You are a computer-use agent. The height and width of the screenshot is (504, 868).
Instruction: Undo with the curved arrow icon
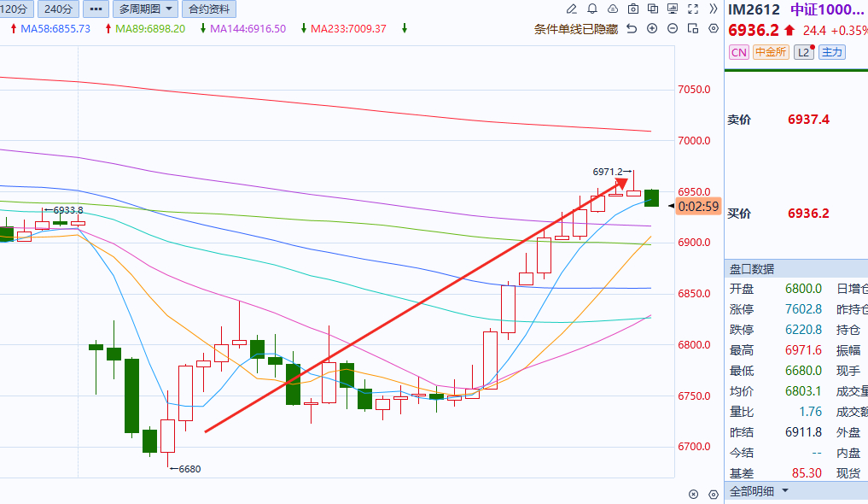coord(632,29)
